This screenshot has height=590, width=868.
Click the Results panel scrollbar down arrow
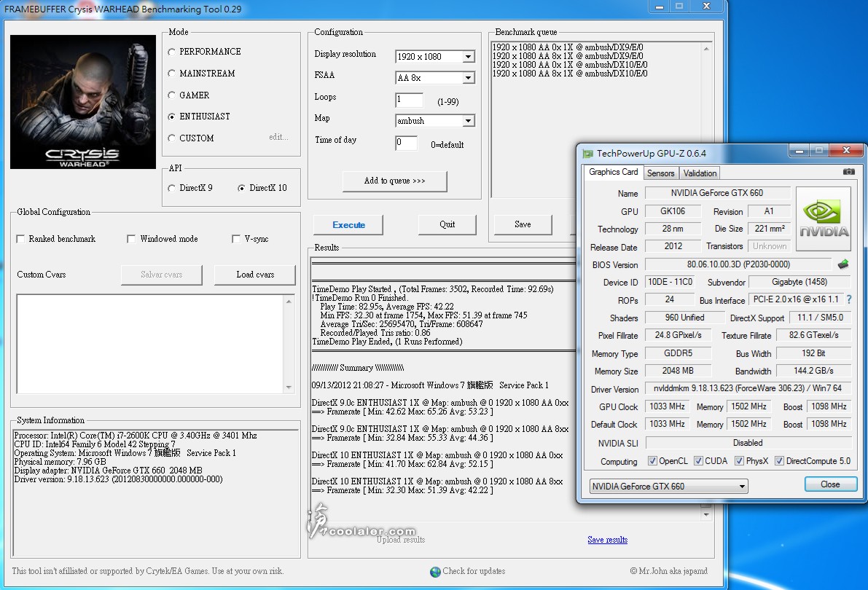tap(705, 515)
